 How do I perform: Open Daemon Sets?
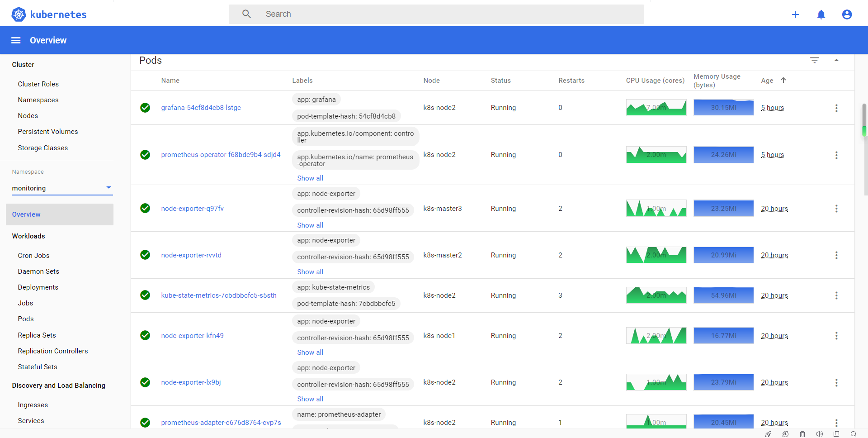[38, 271]
